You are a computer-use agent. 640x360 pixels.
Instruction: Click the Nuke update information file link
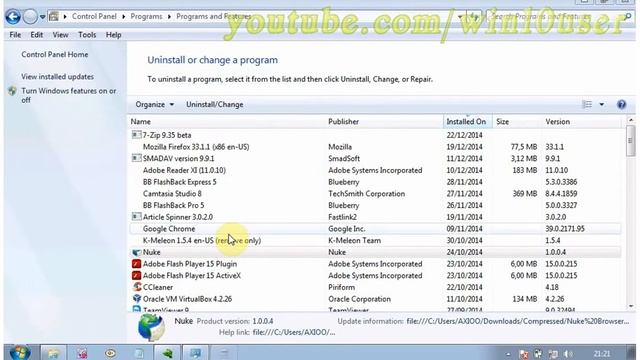[x=518, y=322]
